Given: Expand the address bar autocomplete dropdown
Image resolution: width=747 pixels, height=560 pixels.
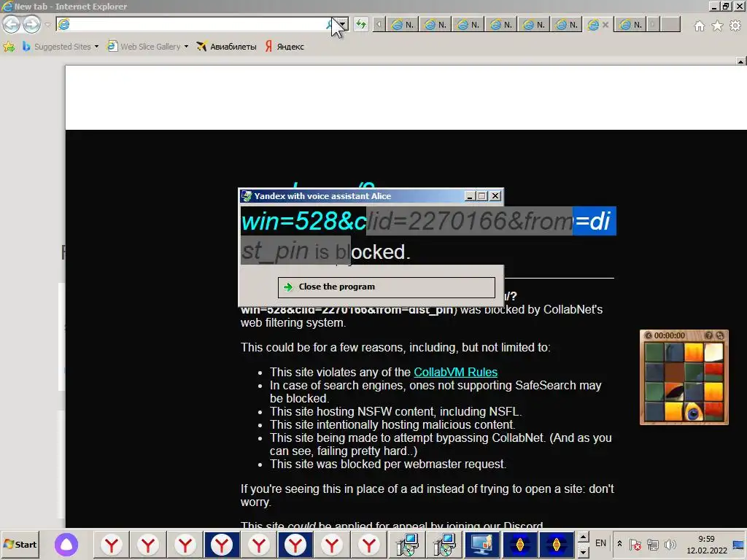Looking at the screenshot, I should pyautogui.click(x=343, y=24).
